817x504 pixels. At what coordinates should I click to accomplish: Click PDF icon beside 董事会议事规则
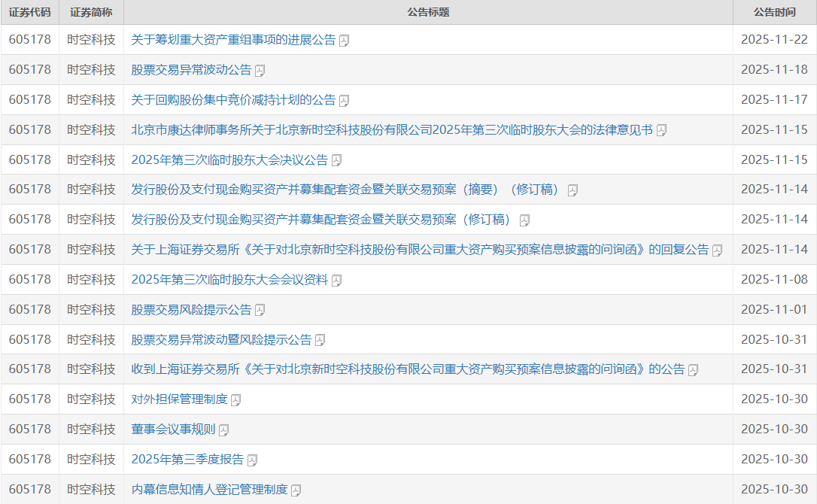(x=224, y=430)
